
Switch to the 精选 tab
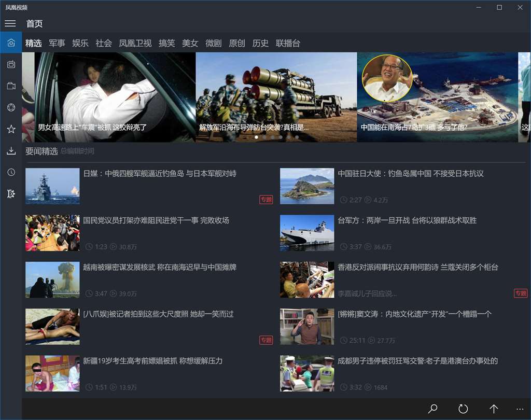[x=34, y=44]
